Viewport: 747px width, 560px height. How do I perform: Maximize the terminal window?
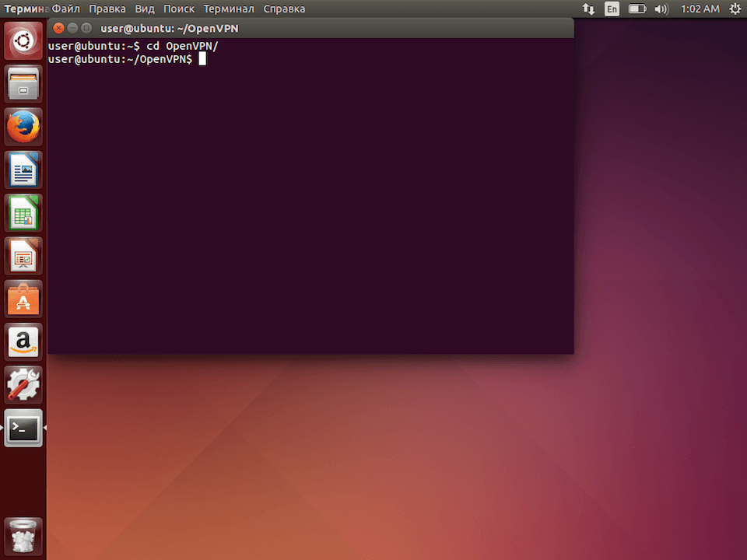pyautogui.click(x=86, y=27)
